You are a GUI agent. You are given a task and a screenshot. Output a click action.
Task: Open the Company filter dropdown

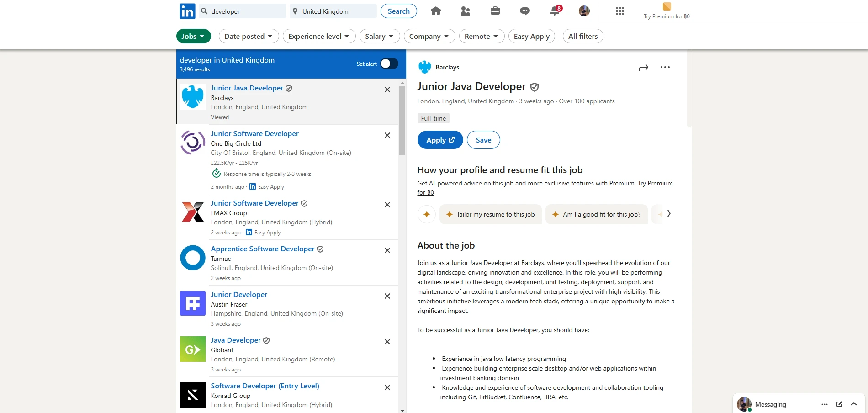[429, 36]
